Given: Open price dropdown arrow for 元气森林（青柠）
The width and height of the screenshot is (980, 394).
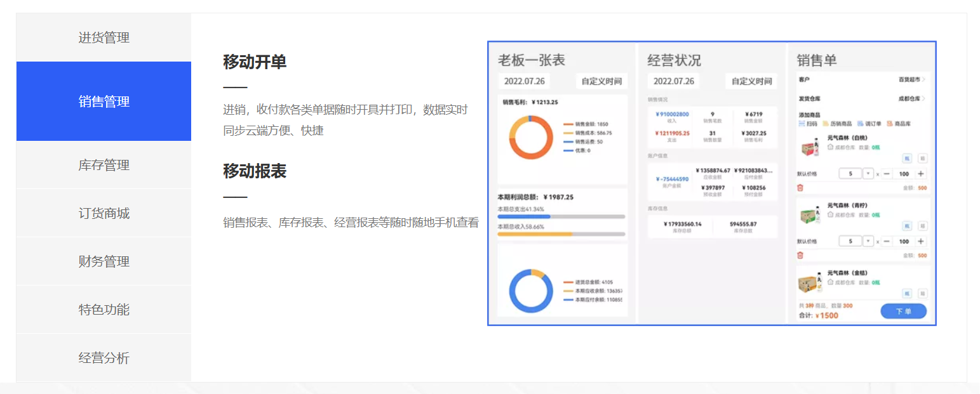Looking at the screenshot, I should click(868, 241).
